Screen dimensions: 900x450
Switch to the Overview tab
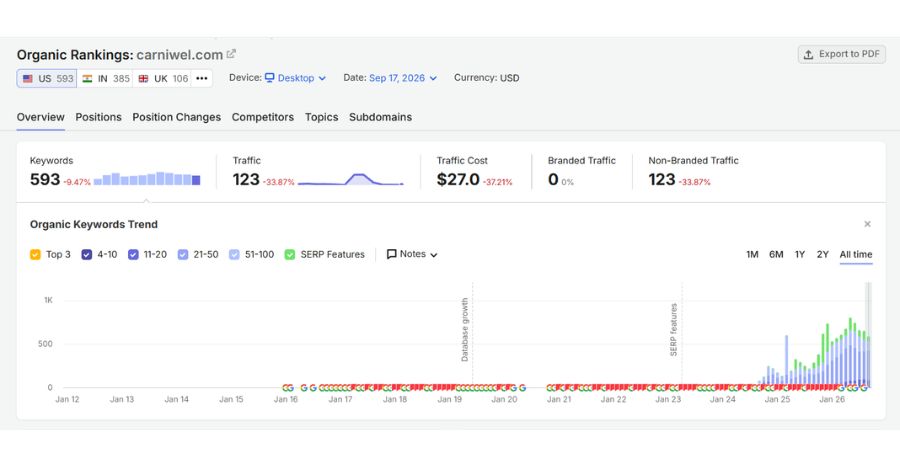tap(40, 117)
